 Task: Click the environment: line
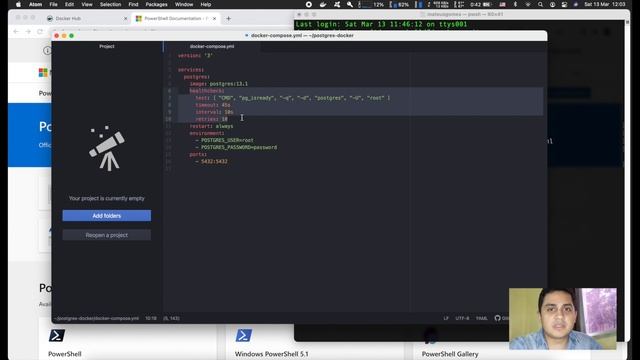(207, 133)
